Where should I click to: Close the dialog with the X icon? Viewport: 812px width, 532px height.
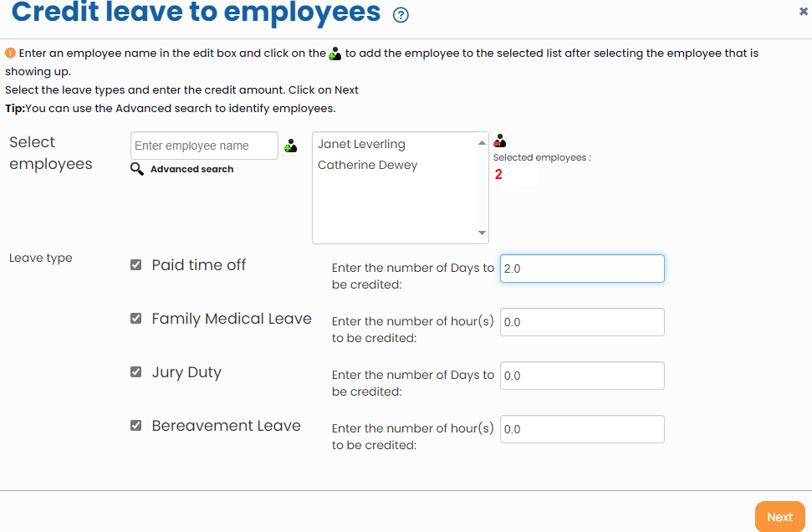(804, 12)
